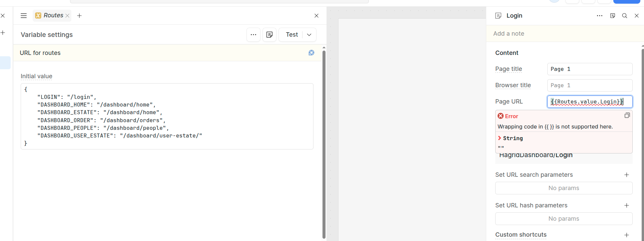
Task: Open Variable settings more options menu
Action: (x=253, y=35)
